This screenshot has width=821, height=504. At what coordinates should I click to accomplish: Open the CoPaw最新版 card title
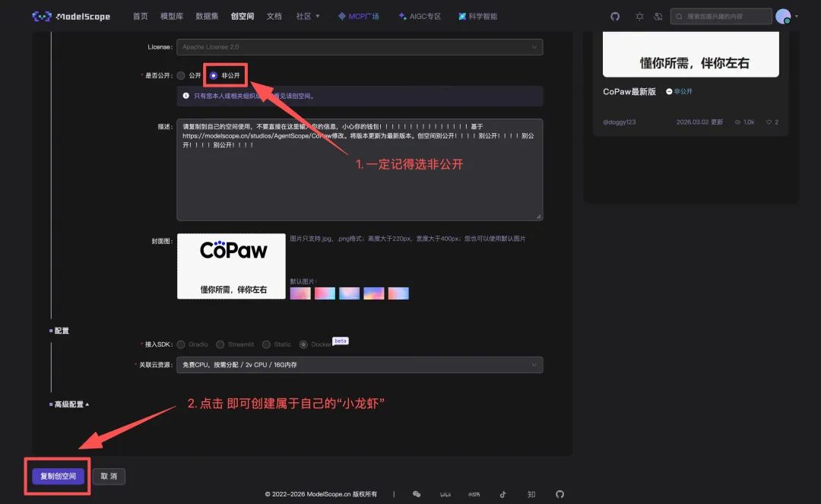pos(629,91)
